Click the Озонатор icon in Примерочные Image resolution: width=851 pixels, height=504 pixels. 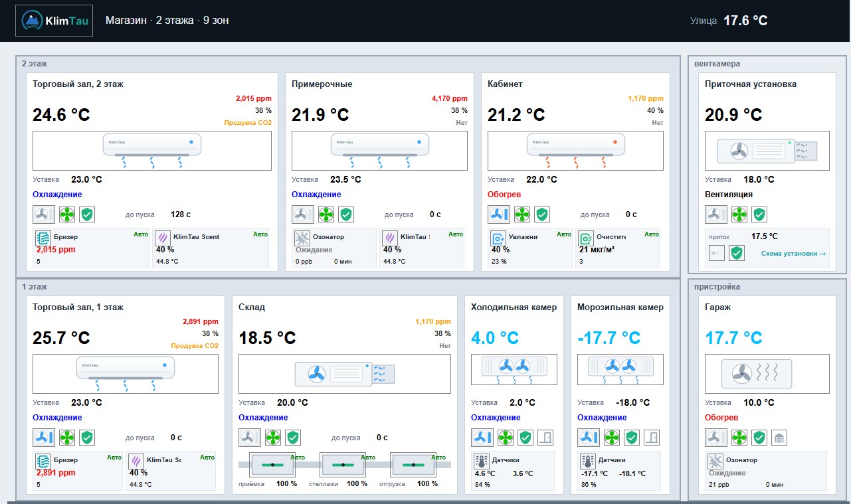(302, 238)
